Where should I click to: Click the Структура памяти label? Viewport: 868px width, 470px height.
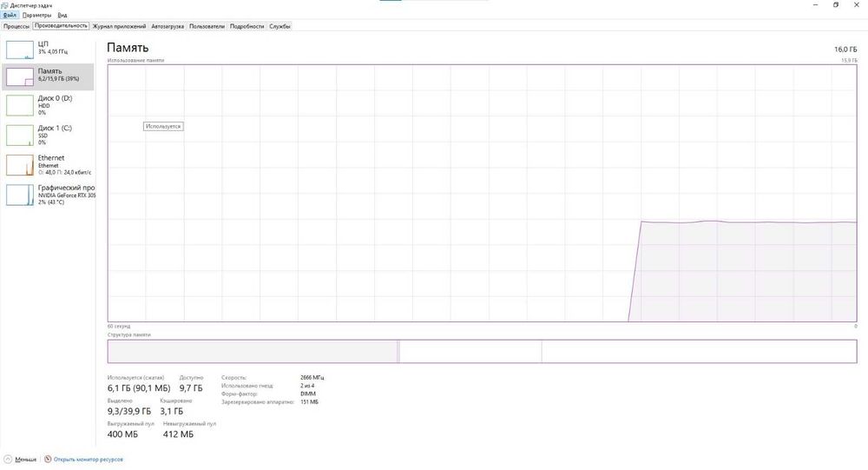129,334
